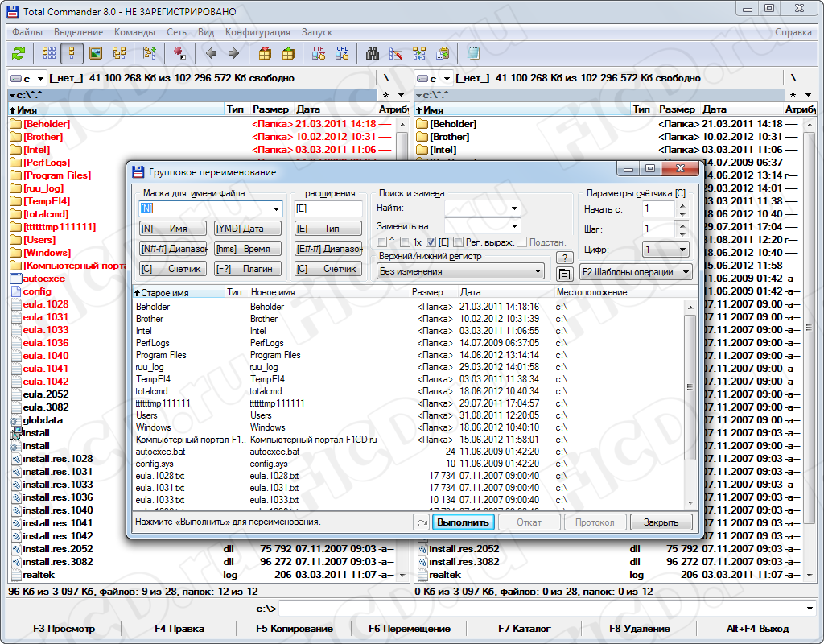The height and width of the screenshot is (644, 824).
Task: Click the Выполнить button
Action: tap(463, 522)
